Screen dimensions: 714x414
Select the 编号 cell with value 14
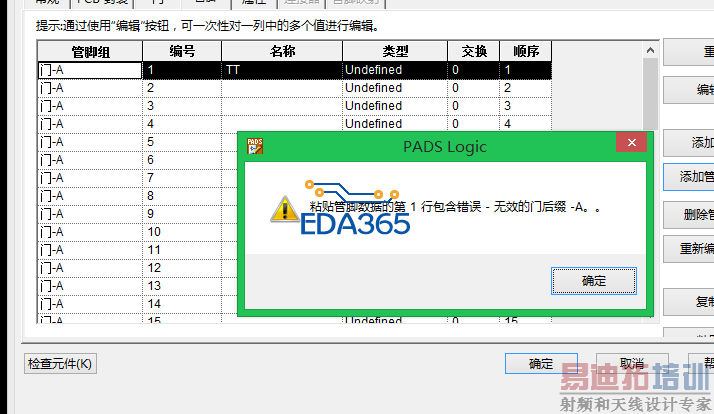(x=182, y=304)
